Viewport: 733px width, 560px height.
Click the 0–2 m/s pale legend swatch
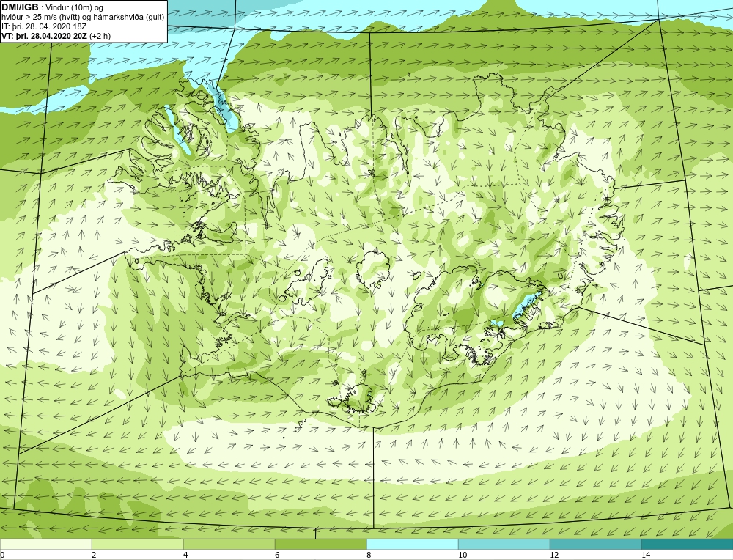[x=45, y=544]
